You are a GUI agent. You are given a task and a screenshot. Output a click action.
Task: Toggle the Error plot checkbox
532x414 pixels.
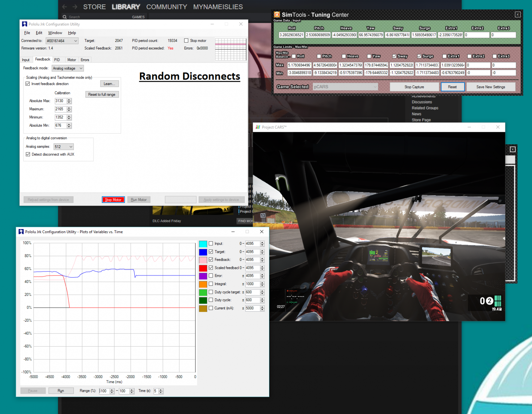click(x=211, y=276)
